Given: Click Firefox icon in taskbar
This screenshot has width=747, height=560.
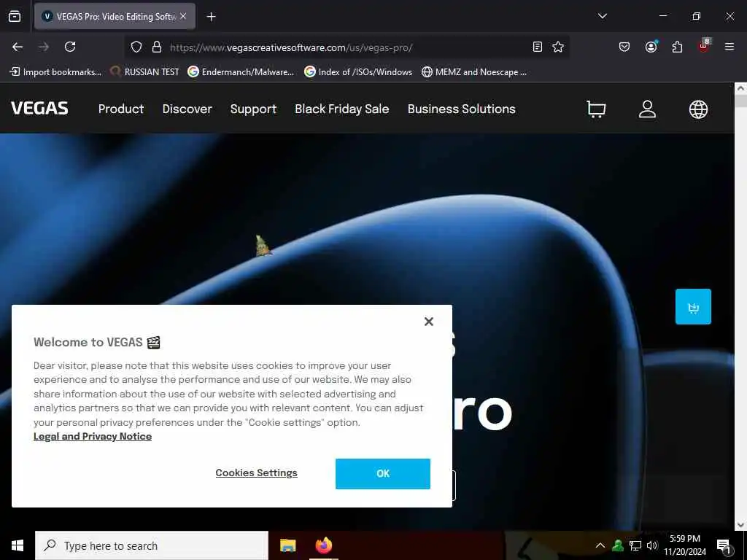Looking at the screenshot, I should pyautogui.click(x=324, y=545).
